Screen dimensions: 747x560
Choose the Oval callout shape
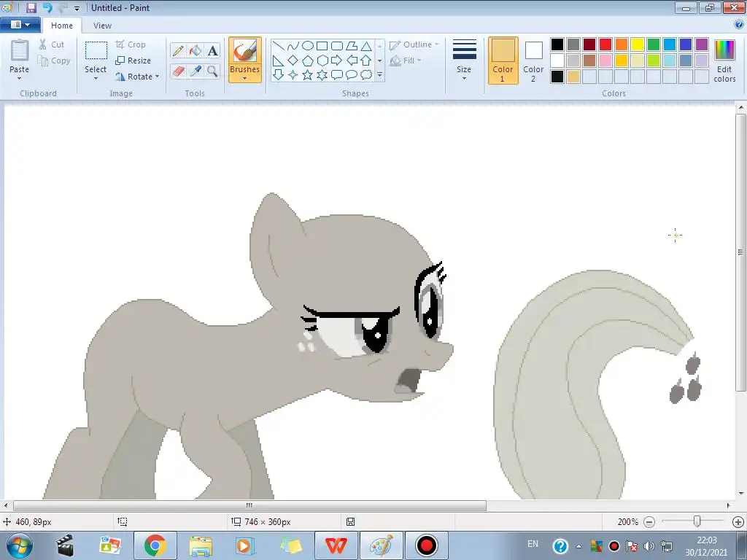click(352, 75)
